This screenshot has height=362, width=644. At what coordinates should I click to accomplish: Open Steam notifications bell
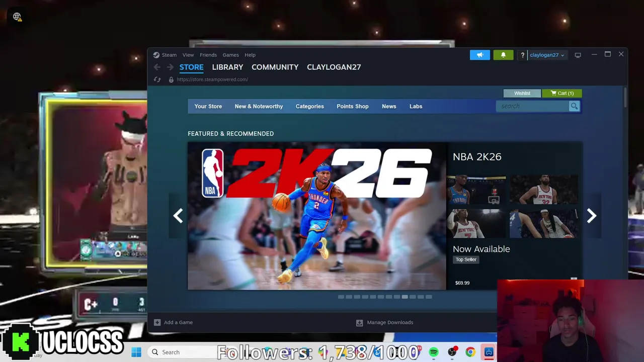coord(503,55)
